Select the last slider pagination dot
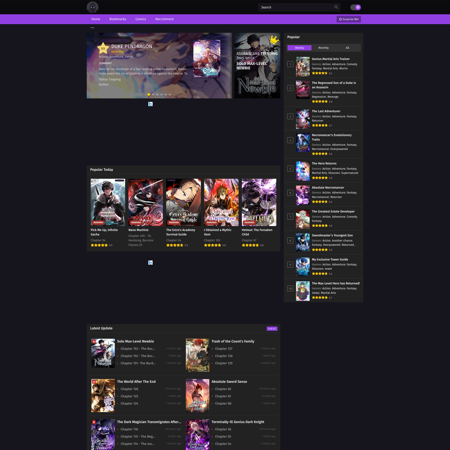This screenshot has height=450, width=450. tap(170, 94)
